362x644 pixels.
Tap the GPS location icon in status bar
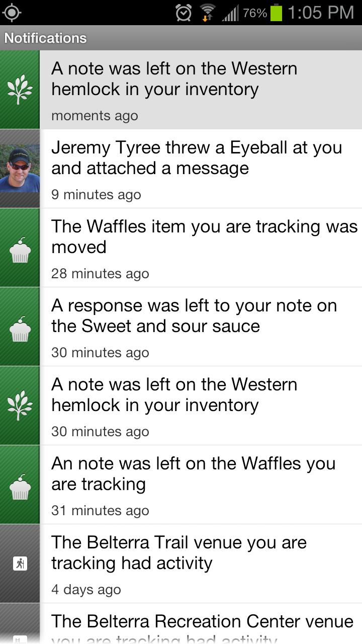pos(12,13)
